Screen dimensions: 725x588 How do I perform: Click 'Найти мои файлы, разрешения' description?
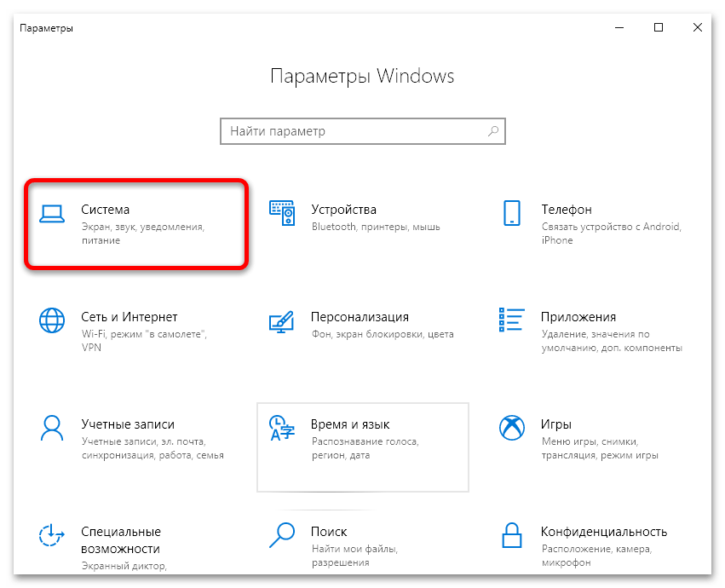354,556
